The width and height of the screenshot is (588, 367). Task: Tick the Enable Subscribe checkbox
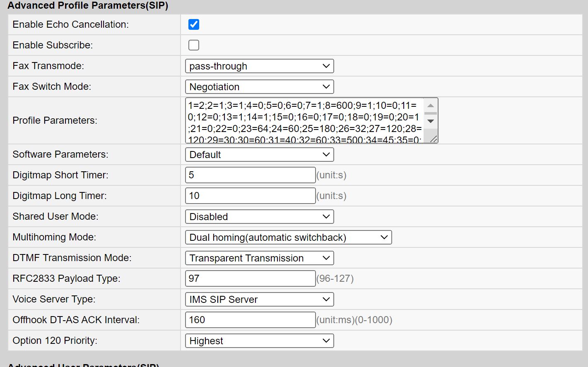tap(193, 45)
